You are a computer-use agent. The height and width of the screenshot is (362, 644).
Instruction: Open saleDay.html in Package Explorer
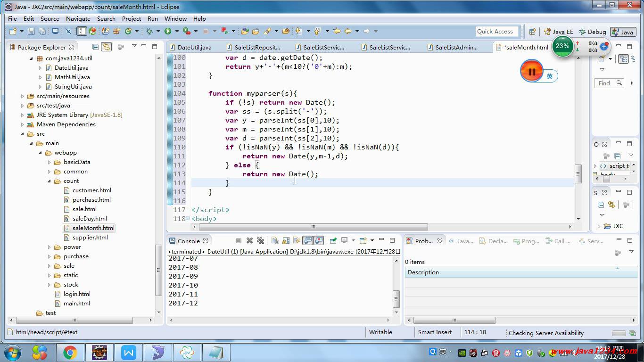[90, 219]
